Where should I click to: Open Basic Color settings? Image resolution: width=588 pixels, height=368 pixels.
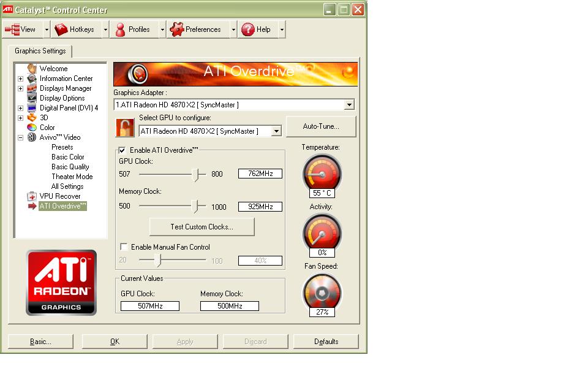(x=68, y=157)
